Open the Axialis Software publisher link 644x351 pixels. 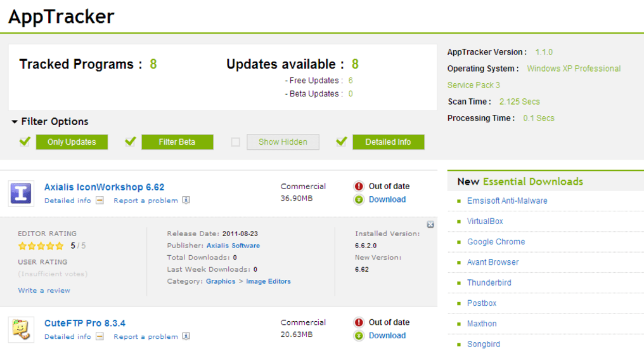pyautogui.click(x=233, y=246)
